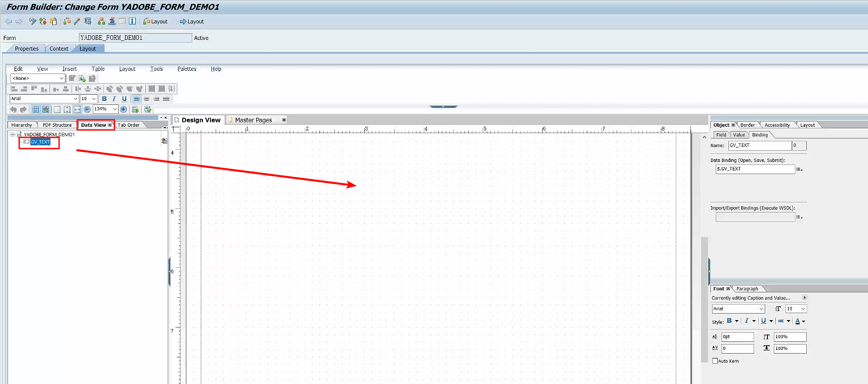Open the Tools menu
This screenshot has width=868, height=384.
(x=157, y=69)
